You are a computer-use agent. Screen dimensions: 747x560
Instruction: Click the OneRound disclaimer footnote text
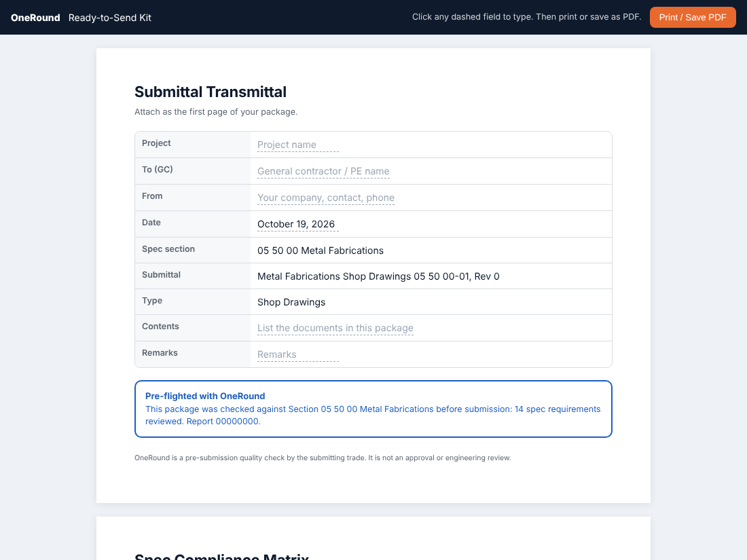pyautogui.click(x=323, y=458)
